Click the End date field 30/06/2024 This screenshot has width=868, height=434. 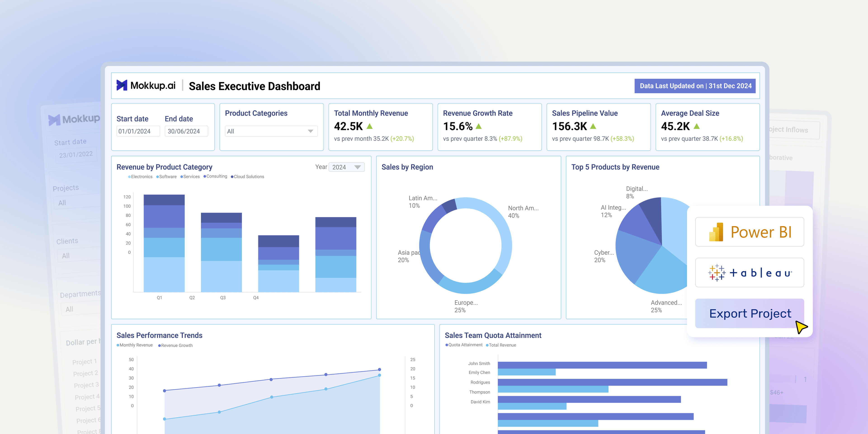(x=186, y=131)
